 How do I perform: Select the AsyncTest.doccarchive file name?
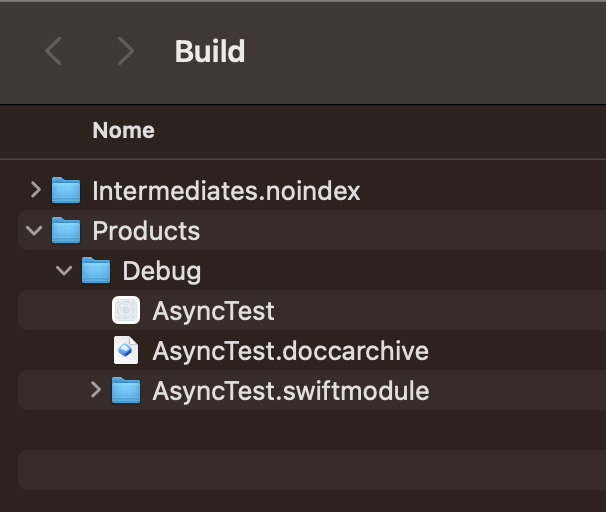291,351
